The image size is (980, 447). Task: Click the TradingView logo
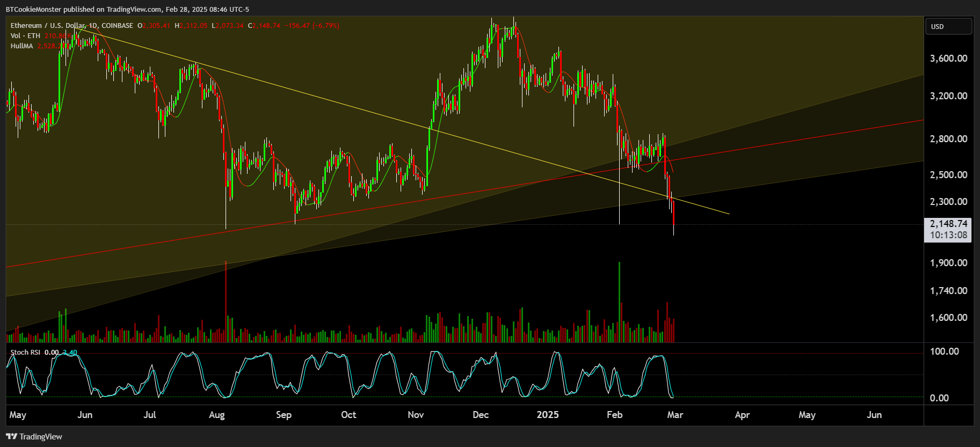(34, 437)
